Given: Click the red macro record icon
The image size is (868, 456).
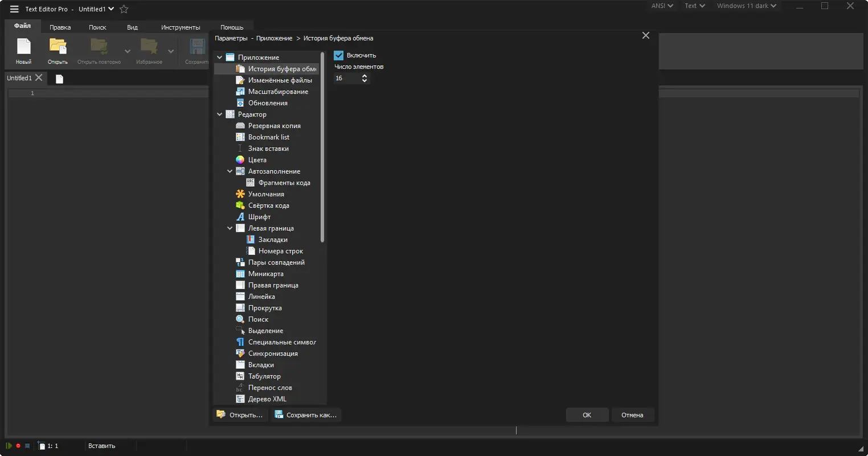Looking at the screenshot, I should 18,446.
